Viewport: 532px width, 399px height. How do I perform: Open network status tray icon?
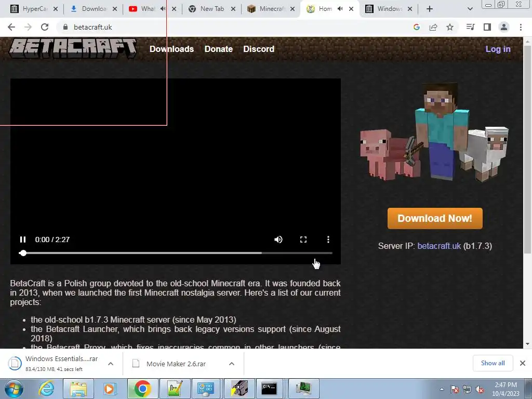click(467, 389)
